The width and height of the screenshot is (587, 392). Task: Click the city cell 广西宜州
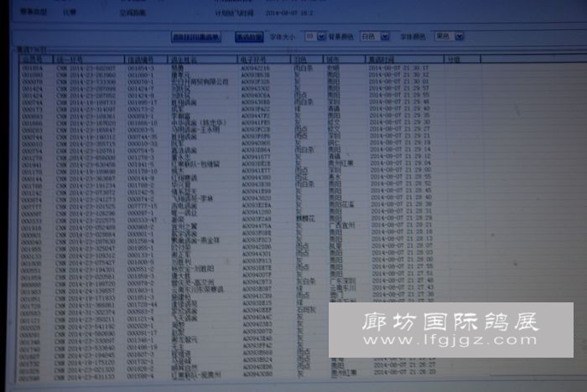[341, 225]
